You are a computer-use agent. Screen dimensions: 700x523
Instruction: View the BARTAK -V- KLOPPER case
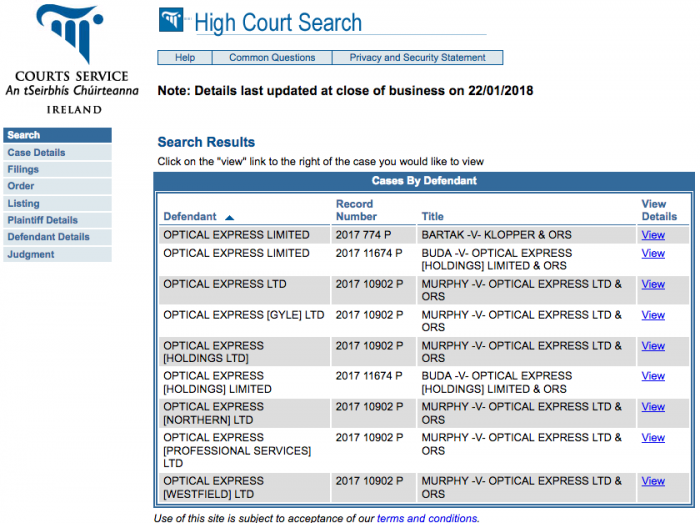(x=653, y=235)
